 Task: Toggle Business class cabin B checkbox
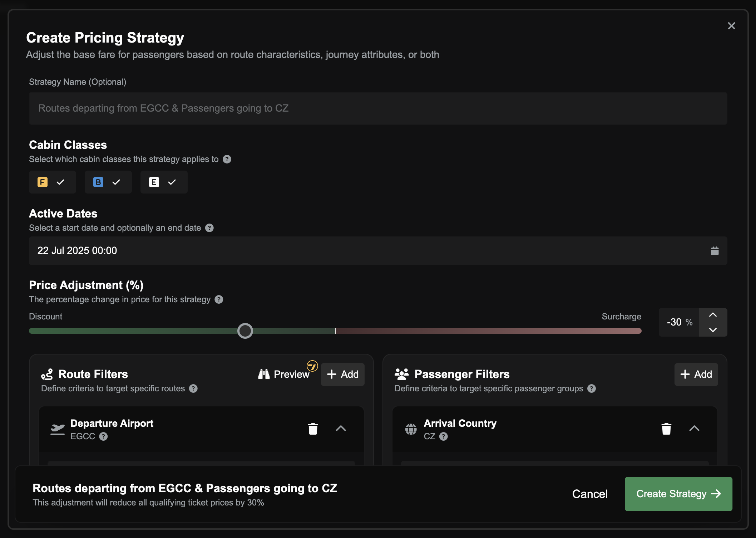click(x=108, y=182)
